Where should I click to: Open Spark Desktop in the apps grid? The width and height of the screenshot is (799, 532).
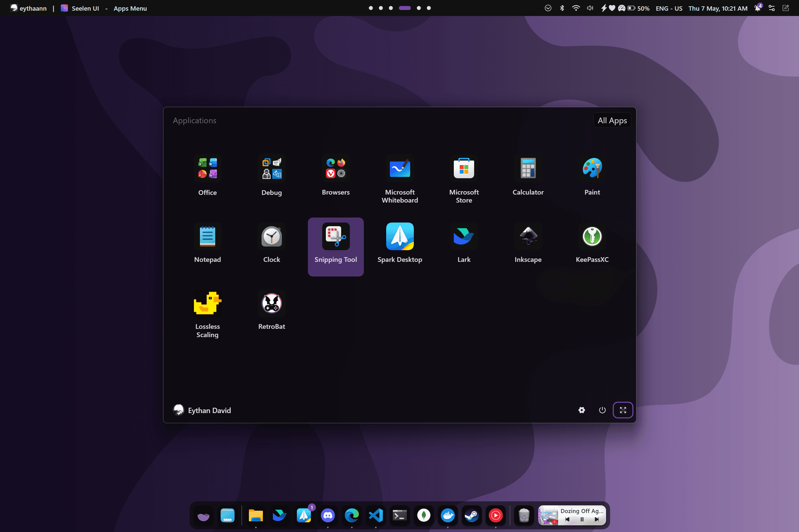point(400,243)
